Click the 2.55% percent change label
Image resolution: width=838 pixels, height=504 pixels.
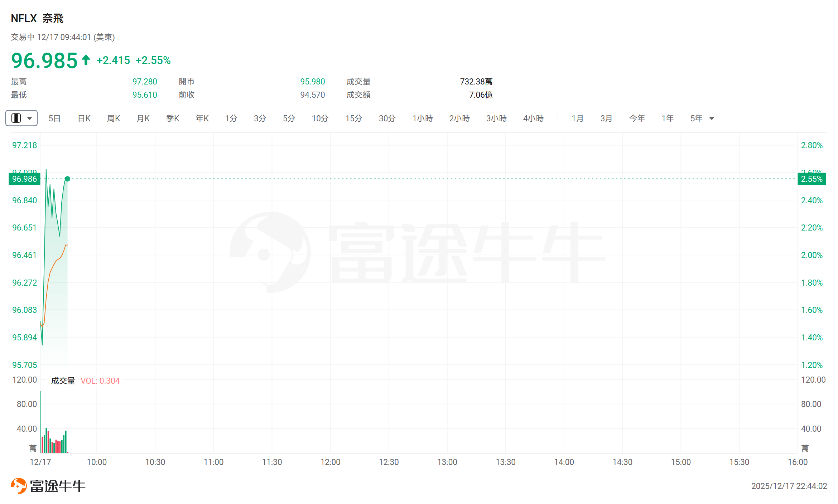pyautogui.click(x=811, y=179)
